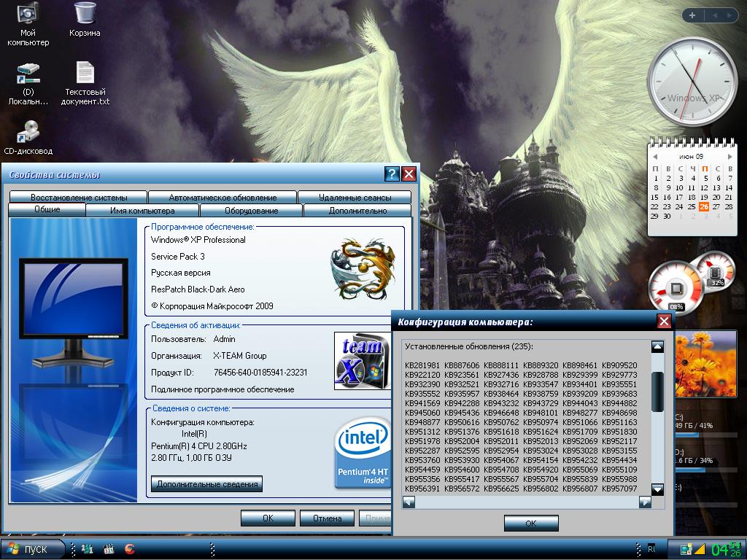The height and width of the screenshot is (560, 747).
Task: Click update entry KB909520
Action: [x=619, y=365]
